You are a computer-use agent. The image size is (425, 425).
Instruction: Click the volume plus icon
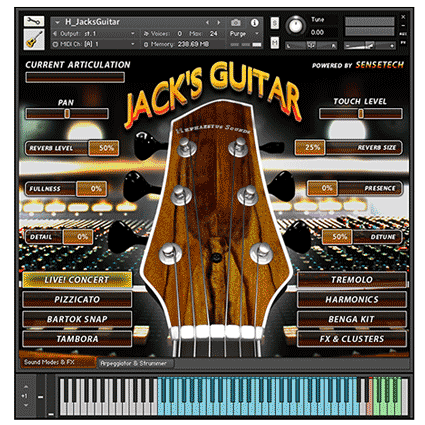click(392, 46)
